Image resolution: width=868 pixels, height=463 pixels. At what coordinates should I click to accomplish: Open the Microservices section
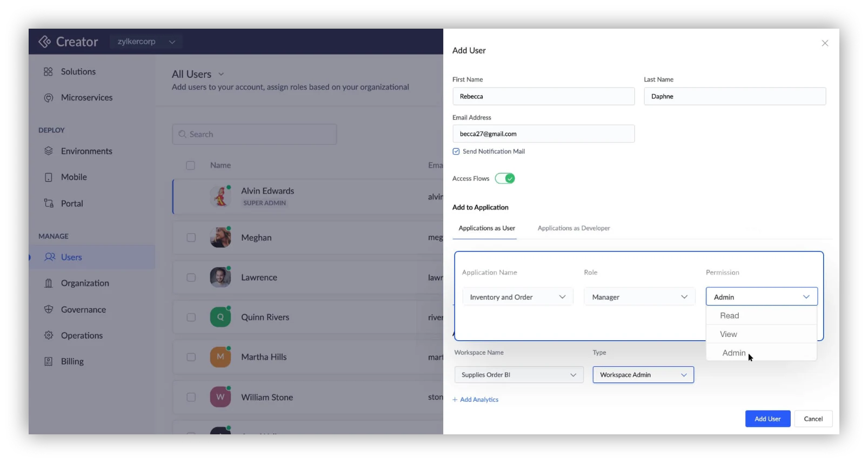[86, 97]
